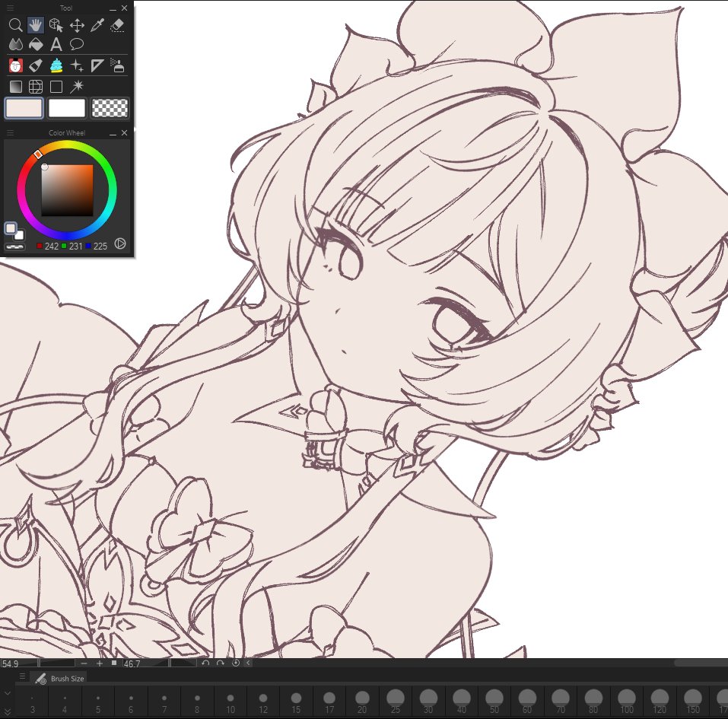The width and height of the screenshot is (728, 719).
Task: Expand Brush Size palette double chevron
Action: coord(7,711)
